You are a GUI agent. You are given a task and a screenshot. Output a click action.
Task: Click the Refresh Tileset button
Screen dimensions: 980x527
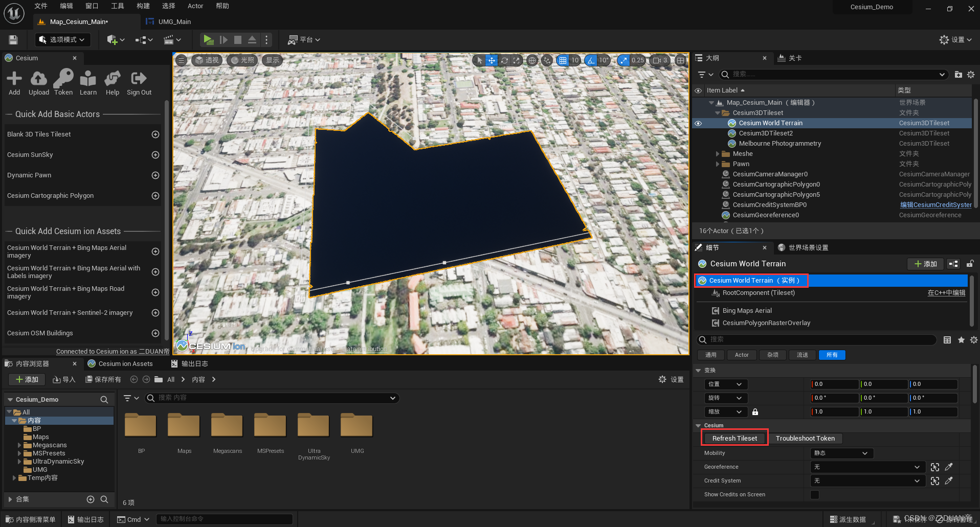point(734,438)
